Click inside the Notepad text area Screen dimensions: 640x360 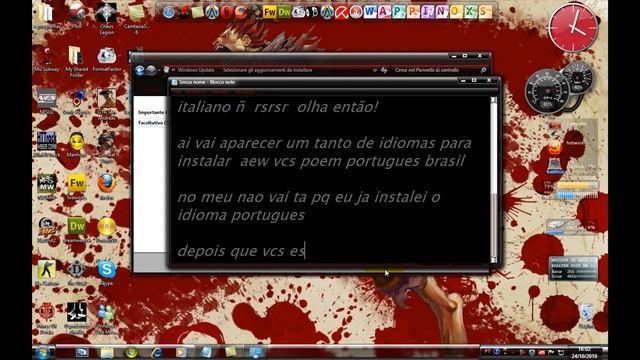(330, 180)
